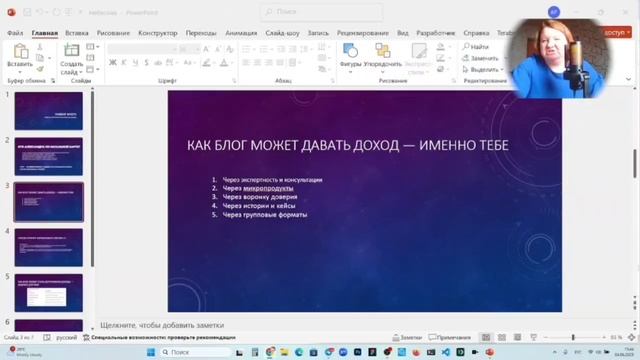Select slide 1 thumbnail

pos(49,111)
